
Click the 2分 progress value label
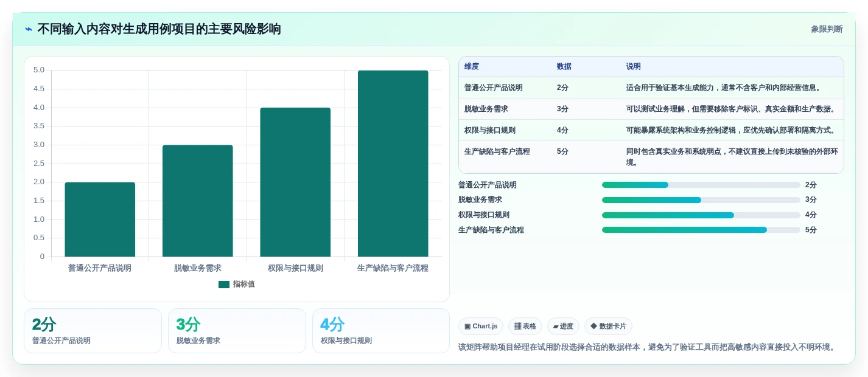[811, 185]
